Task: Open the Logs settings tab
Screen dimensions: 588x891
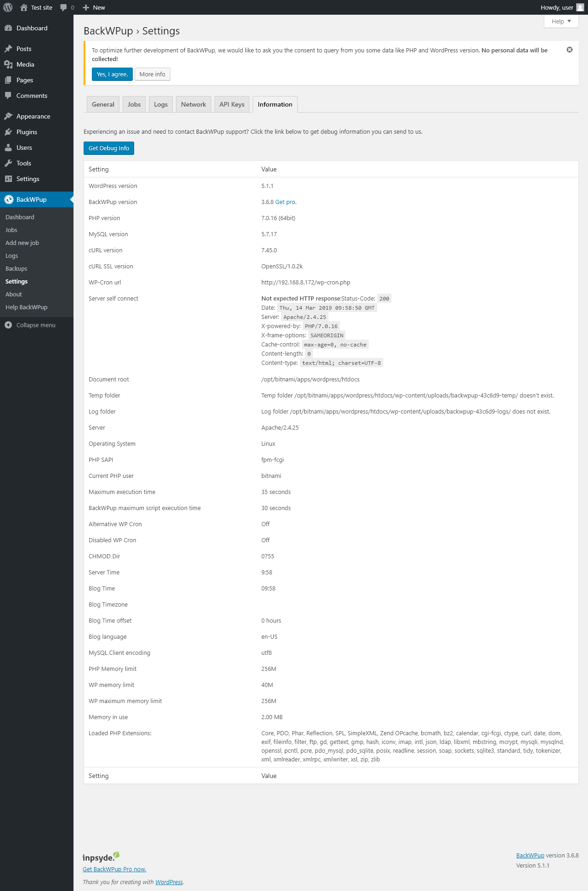Action: [x=161, y=104]
